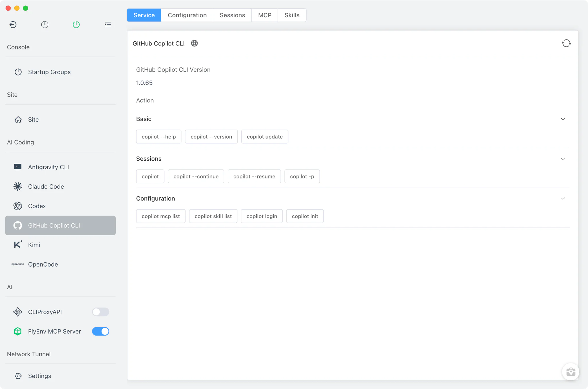
Task: Click the copilot -p button
Action: click(x=302, y=176)
